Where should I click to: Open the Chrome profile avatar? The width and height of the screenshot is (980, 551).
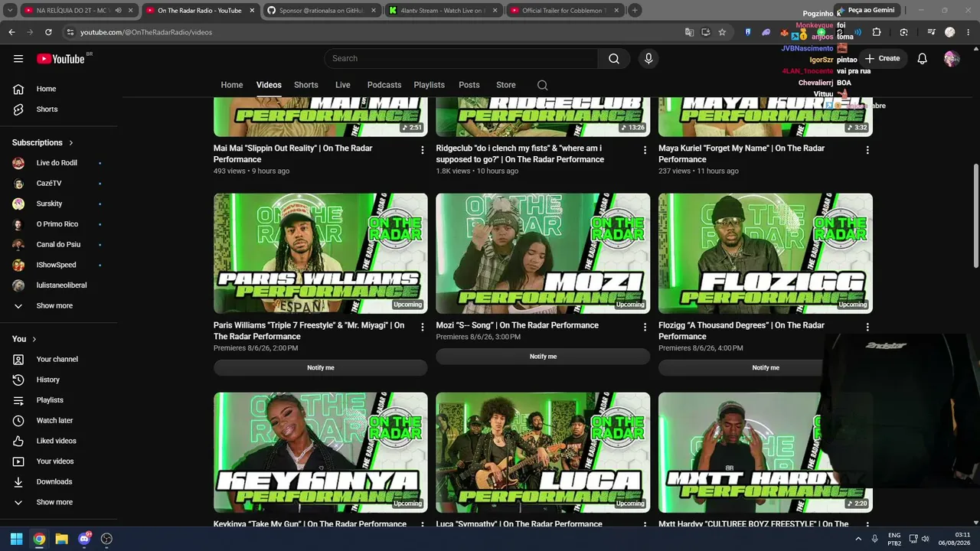tap(950, 32)
